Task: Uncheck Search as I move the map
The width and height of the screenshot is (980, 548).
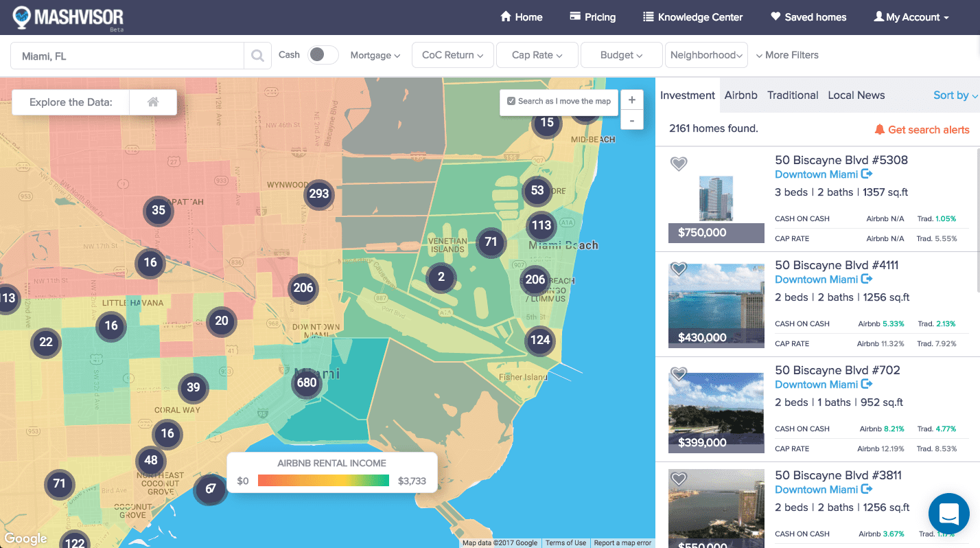Action: [511, 102]
